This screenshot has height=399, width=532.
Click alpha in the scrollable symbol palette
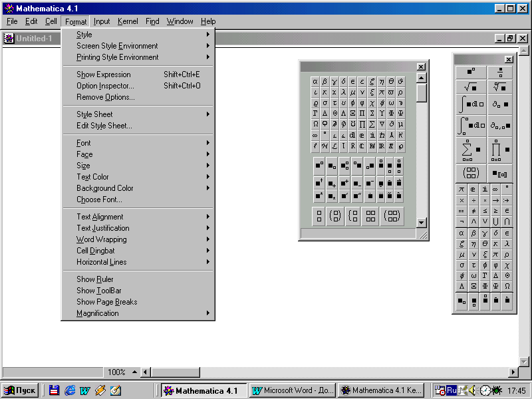pos(315,82)
